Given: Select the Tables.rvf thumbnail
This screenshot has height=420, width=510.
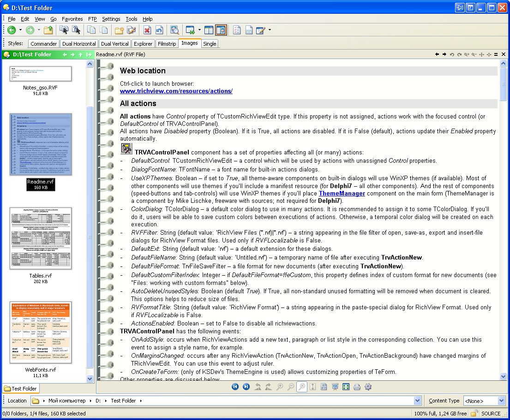Looking at the screenshot, I should click(41, 239).
